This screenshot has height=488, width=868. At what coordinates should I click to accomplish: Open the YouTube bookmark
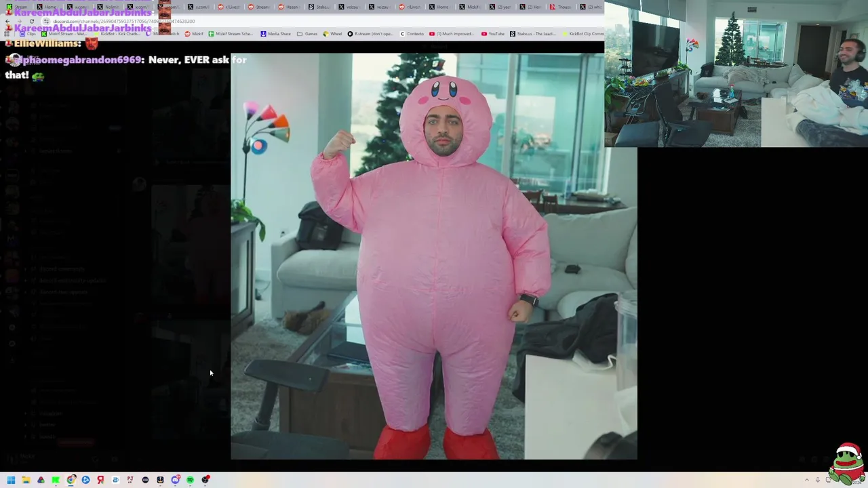point(493,34)
